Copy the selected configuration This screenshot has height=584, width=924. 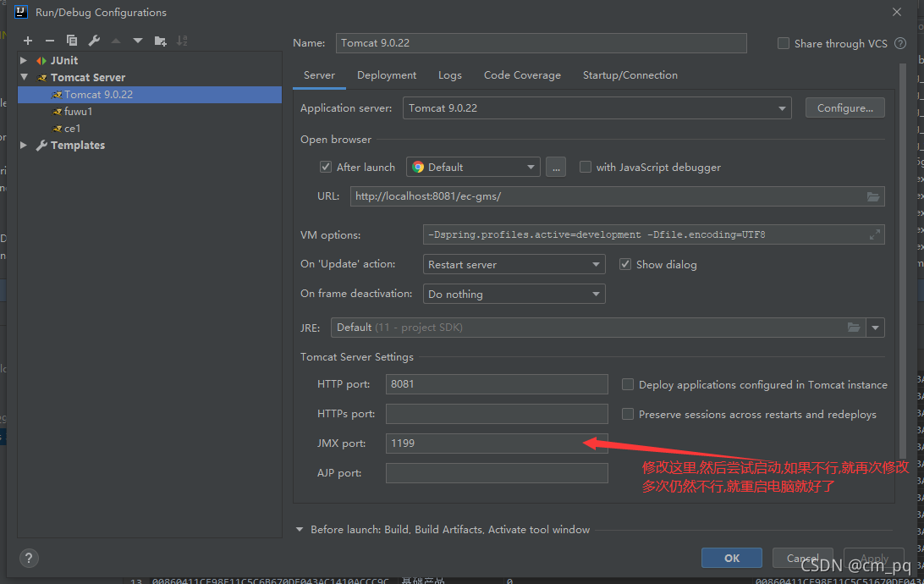pos(72,41)
